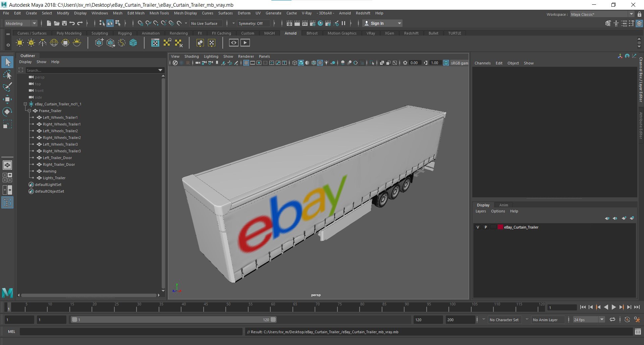The height and width of the screenshot is (345, 644).
Task: Launch IPR render icon
Action: [305, 23]
